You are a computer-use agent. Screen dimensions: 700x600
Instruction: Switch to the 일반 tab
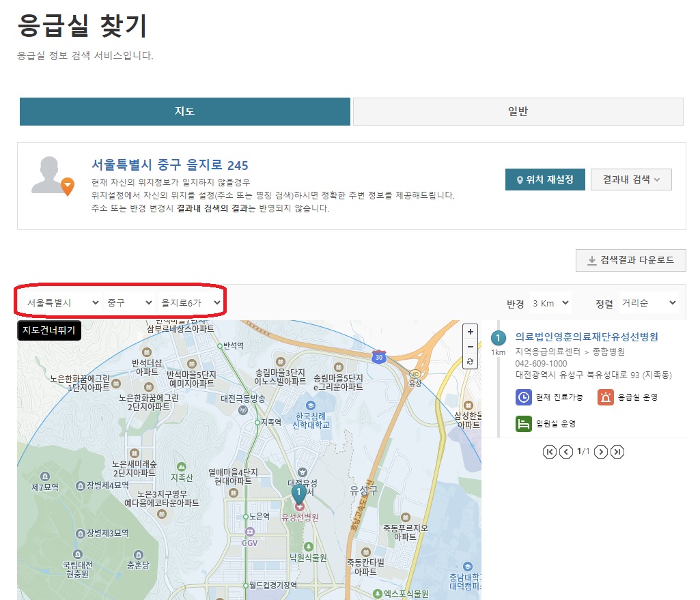[518, 111]
